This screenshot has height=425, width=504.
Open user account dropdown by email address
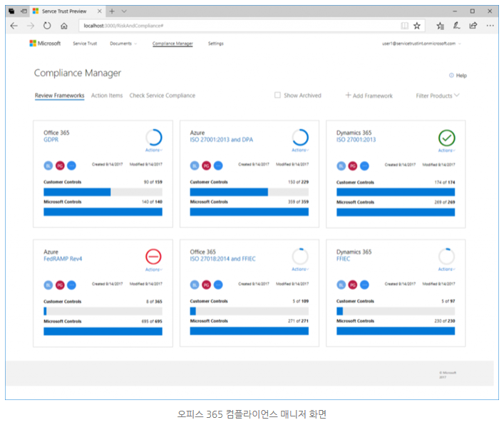[x=422, y=43]
